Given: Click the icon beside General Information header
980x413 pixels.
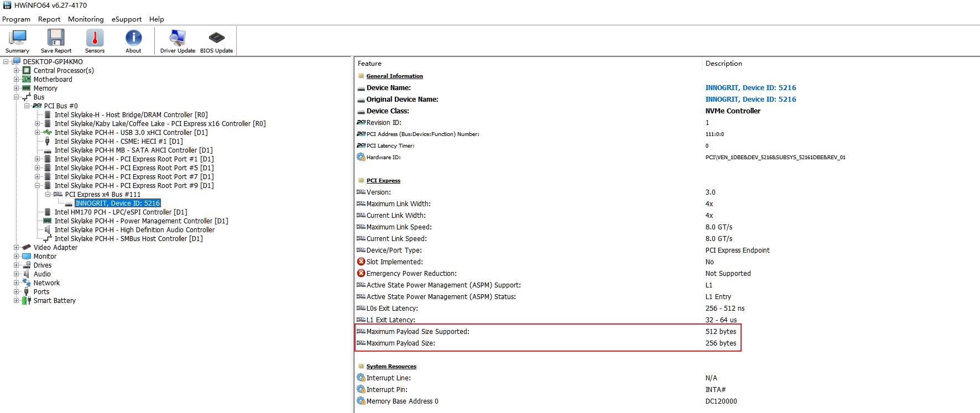Looking at the screenshot, I should (x=361, y=76).
